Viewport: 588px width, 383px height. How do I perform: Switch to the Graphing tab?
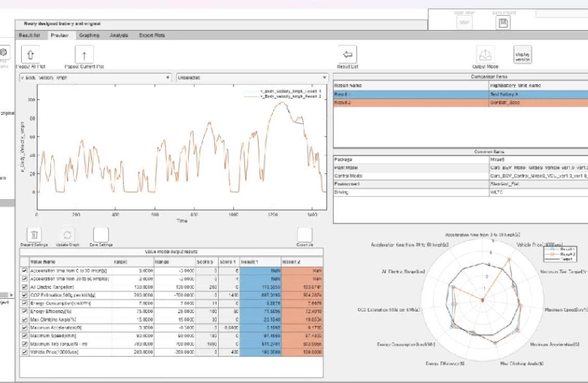[x=89, y=35]
